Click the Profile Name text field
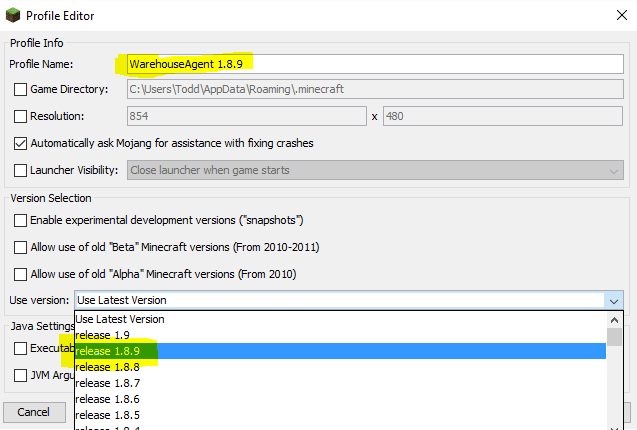637x430 pixels. pyautogui.click(x=375, y=63)
